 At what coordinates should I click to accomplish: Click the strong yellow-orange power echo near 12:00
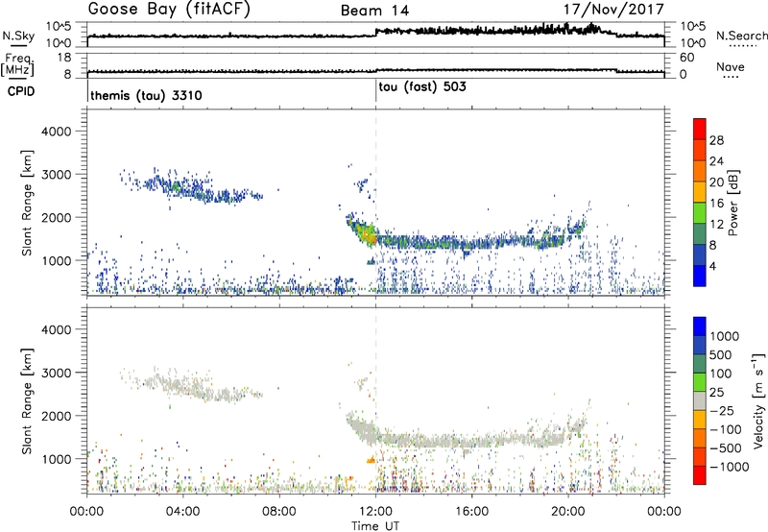pos(368,233)
